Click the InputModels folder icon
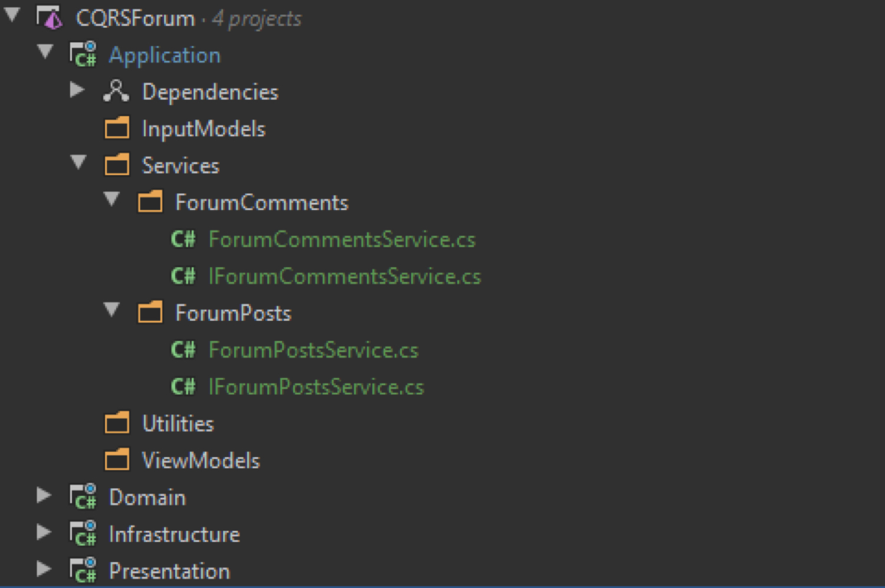 pos(117,128)
